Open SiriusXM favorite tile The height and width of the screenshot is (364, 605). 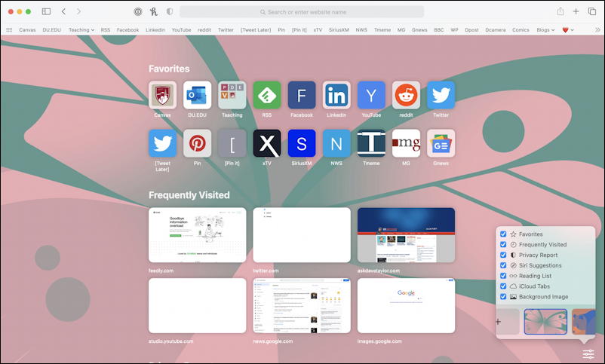302,143
